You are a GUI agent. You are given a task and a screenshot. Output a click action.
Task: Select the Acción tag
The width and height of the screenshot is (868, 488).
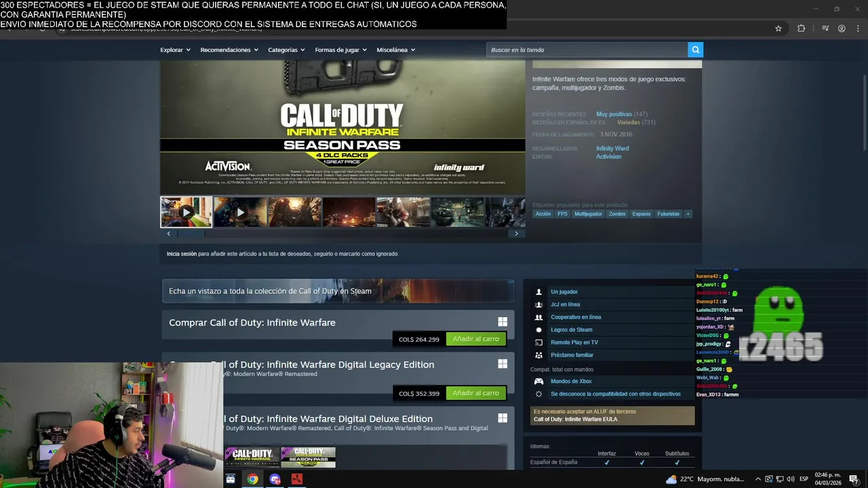[543, 213]
